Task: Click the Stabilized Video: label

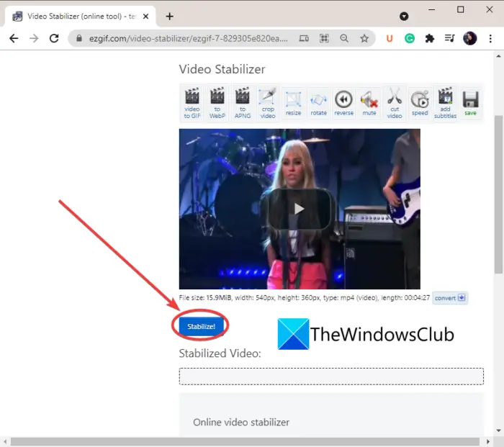Action: pyautogui.click(x=220, y=353)
